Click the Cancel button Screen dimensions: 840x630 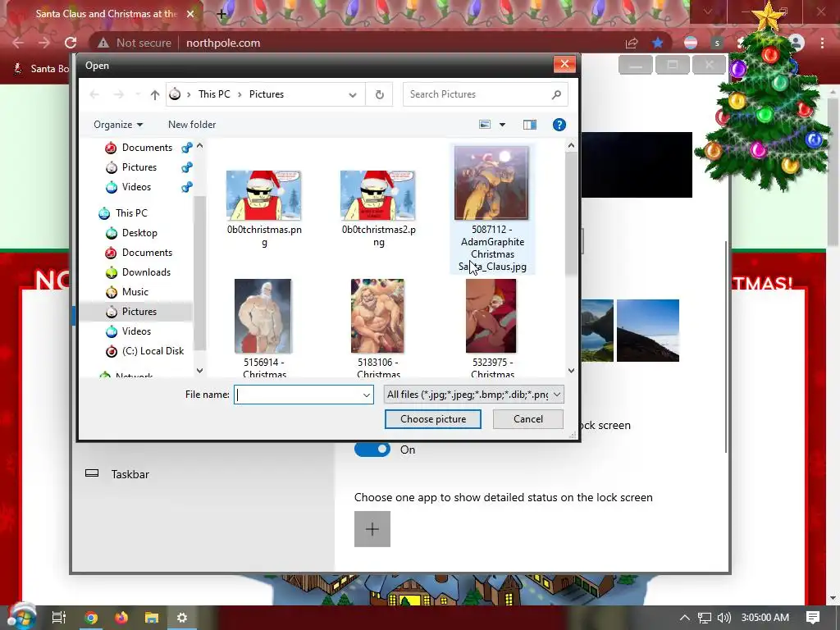[528, 419]
